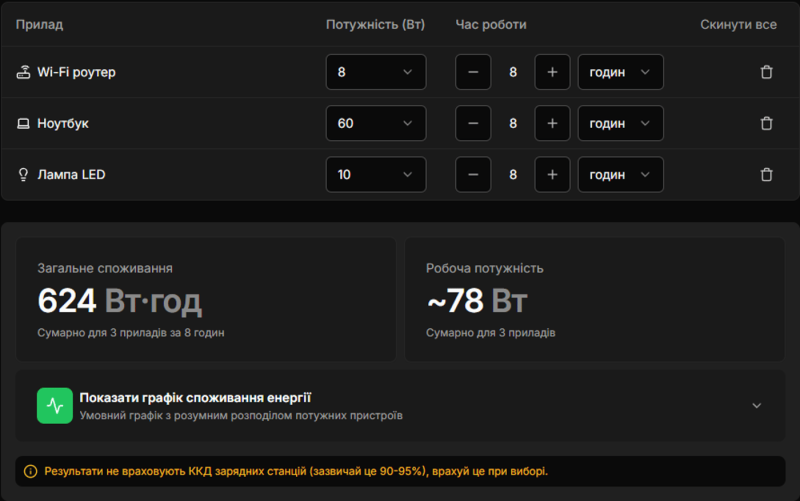800x501 pixels.
Task: Remove Лампа LED using its trash icon
Action: pyautogui.click(x=766, y=174)
